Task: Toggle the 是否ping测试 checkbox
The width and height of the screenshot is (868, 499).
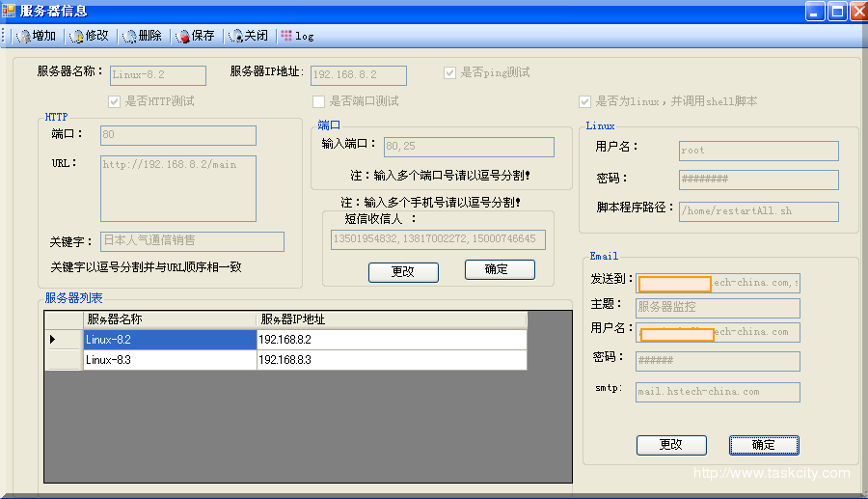Action: pos(449,72)
